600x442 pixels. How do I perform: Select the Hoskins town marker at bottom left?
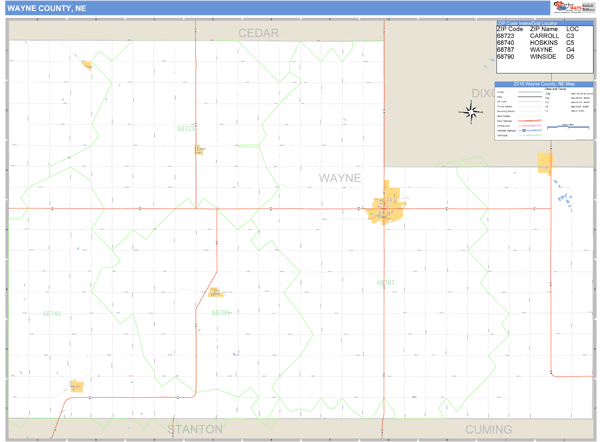[x=76, y=386]
